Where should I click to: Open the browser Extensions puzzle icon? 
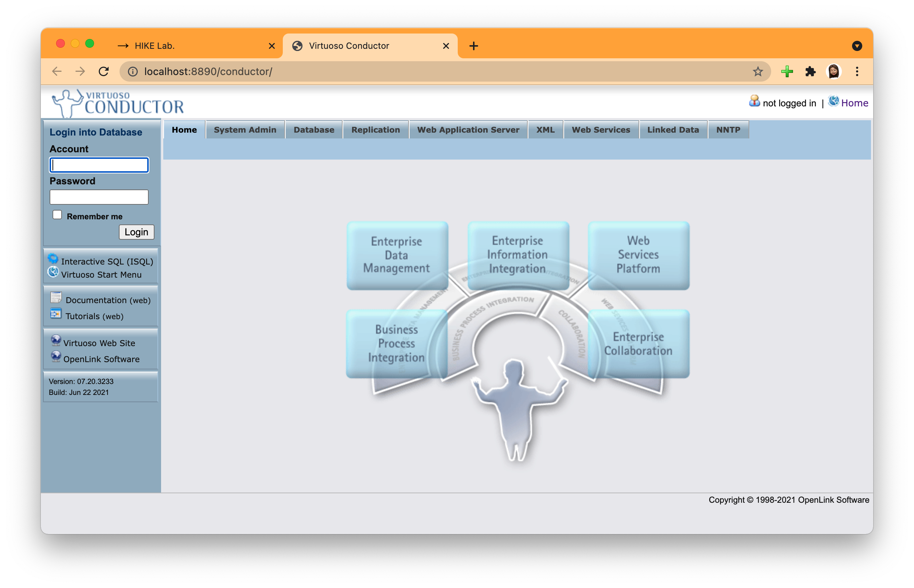coord(810,71)
